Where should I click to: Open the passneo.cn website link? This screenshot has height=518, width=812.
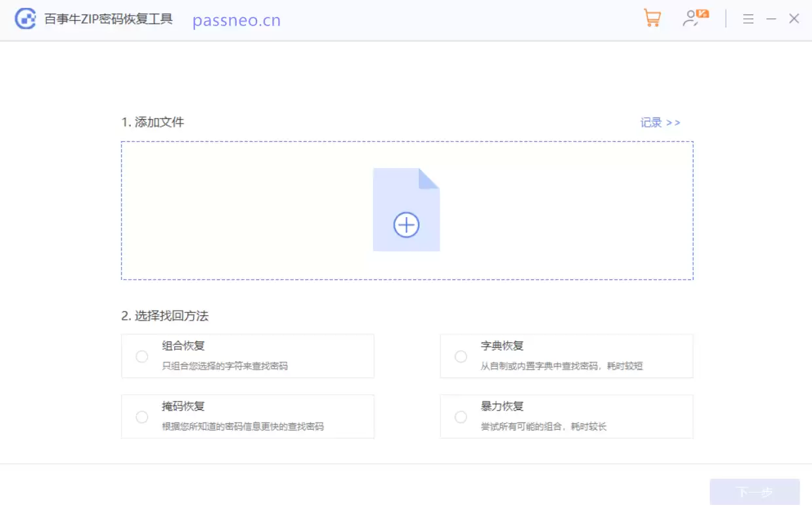(x=236, y=20)
